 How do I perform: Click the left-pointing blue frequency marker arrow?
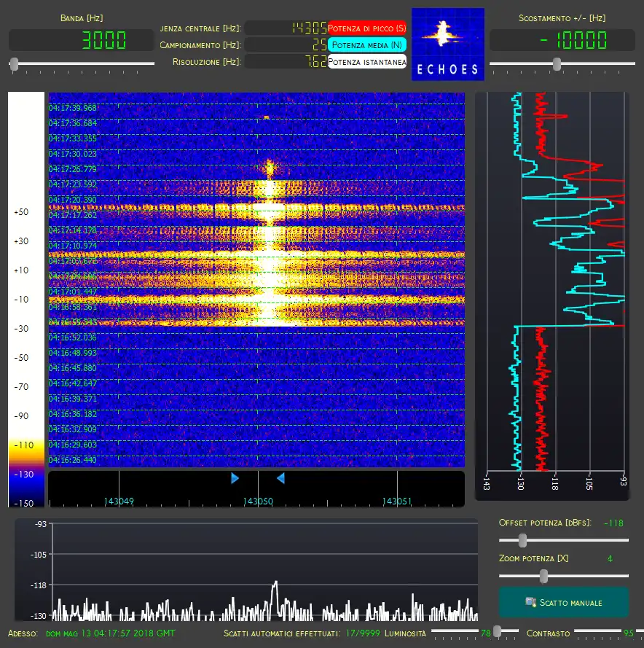pos(280,478)
